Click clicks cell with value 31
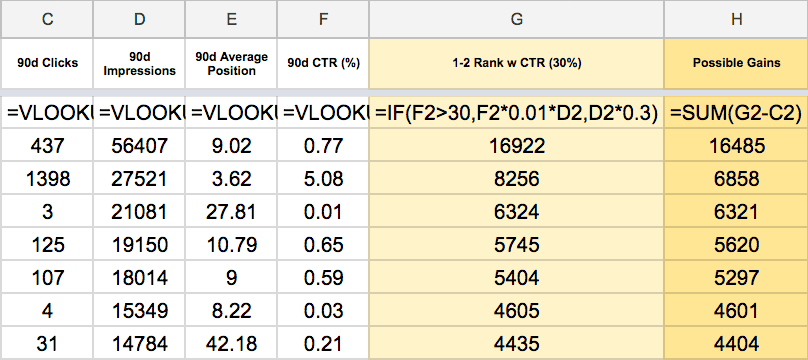 click(x=47, y=342)
